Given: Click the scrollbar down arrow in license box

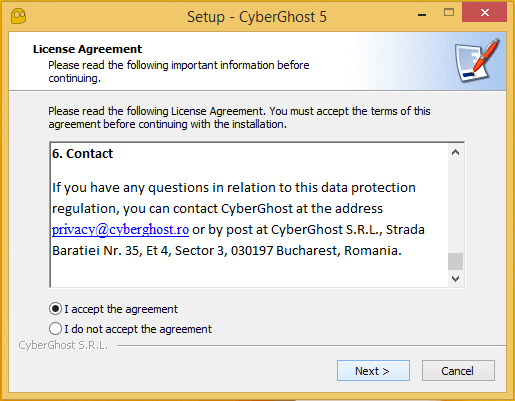Looking at the screenshot, I should click(x=455, y=278).
